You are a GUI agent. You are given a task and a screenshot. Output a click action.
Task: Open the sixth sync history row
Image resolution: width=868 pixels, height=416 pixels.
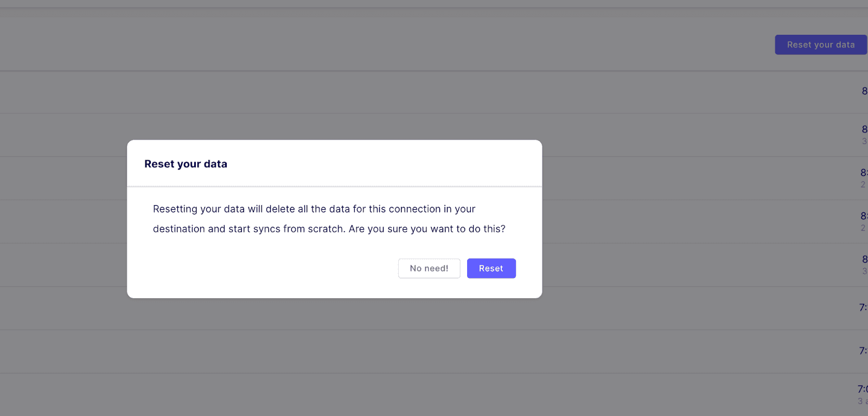pos(434,308)
